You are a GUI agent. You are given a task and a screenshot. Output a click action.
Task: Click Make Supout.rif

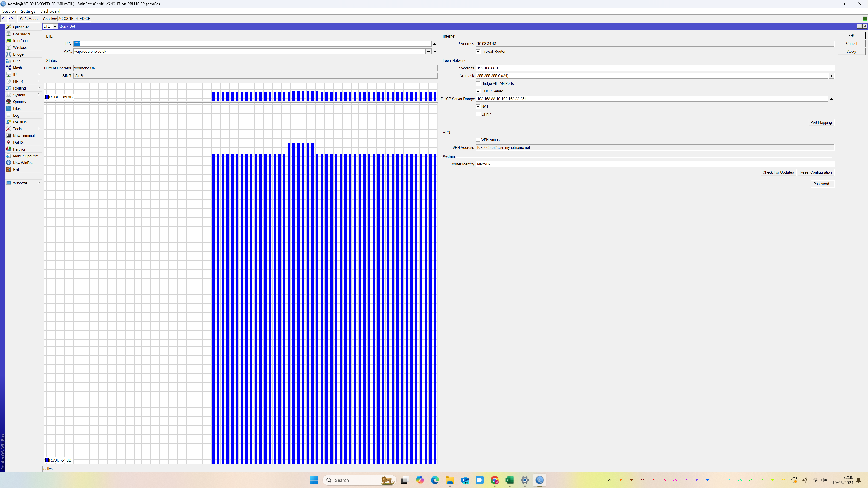(x=26, y=156)
